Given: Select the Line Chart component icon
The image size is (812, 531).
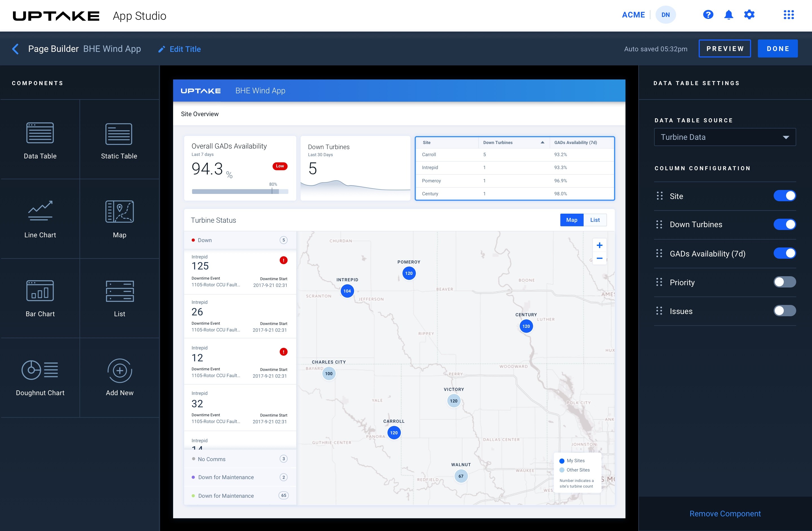Looking at the screenshot, I should [x=40, y=211].
